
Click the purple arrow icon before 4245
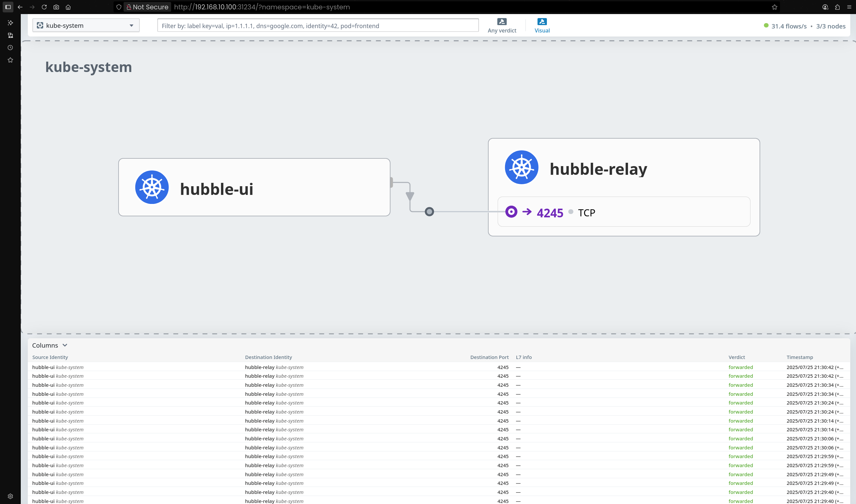tap(527, 212)
